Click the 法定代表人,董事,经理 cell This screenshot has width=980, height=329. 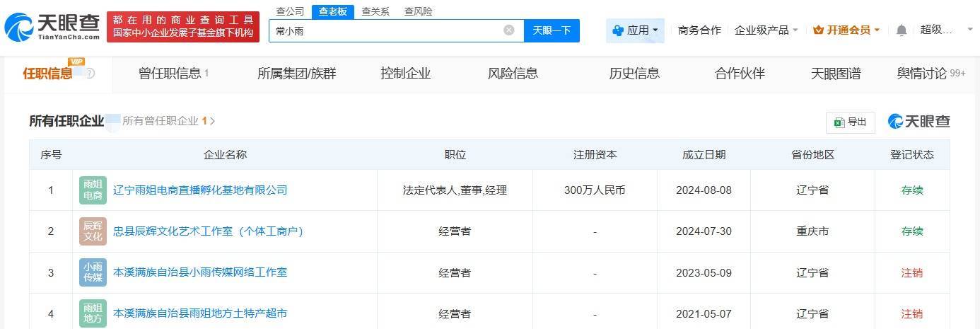pyautogui.click(x=455, y=190)
